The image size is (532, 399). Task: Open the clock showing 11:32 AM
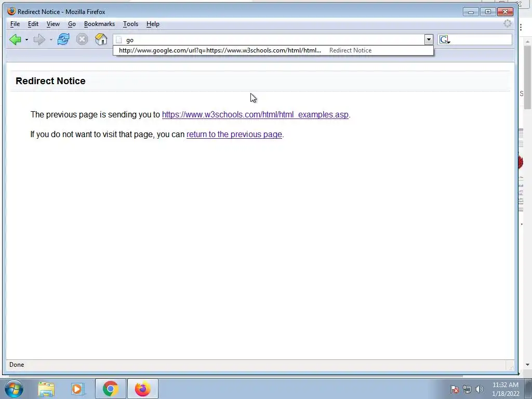(x=506, y=389)
